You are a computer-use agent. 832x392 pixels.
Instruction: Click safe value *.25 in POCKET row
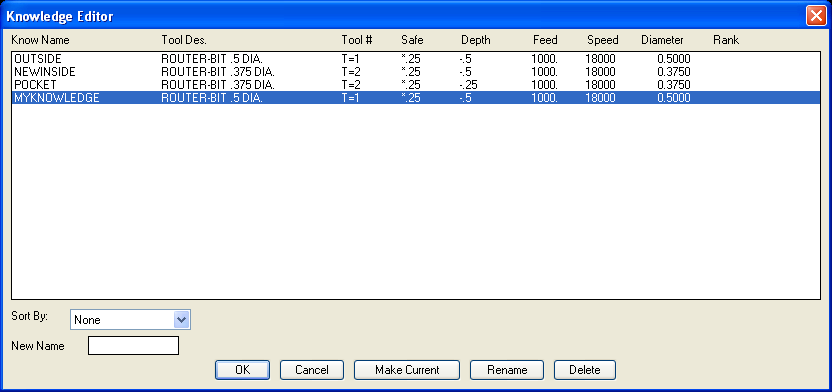411,85
